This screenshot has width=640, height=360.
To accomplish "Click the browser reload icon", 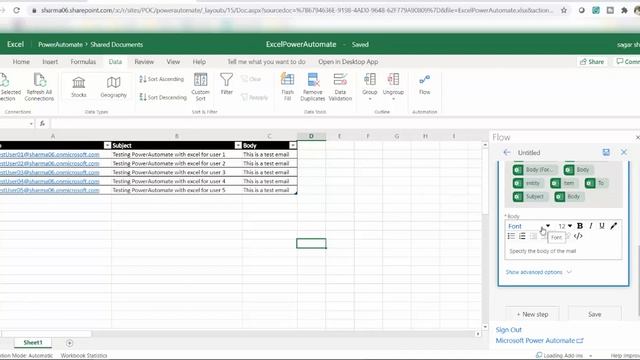I will (16, 10).
